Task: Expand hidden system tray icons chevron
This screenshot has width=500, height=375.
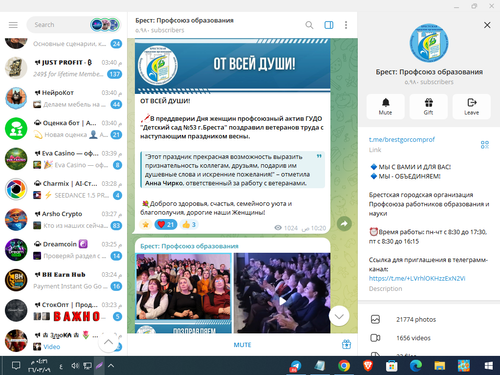Action: tap(111, 366)
